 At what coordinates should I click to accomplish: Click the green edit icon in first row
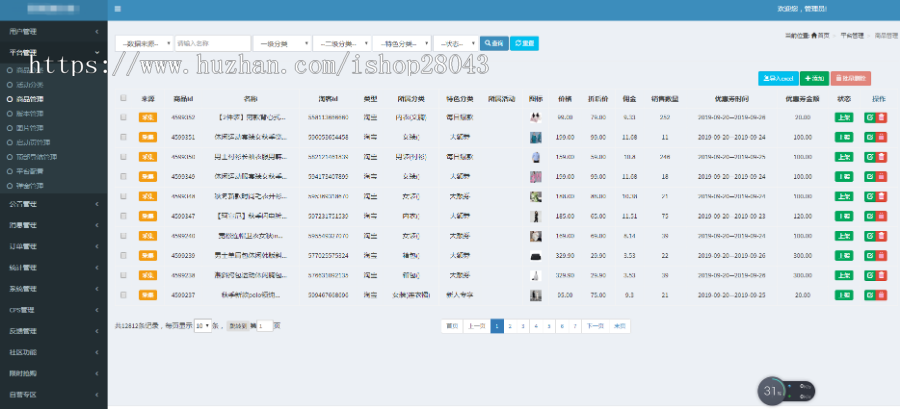click(869, 117)
